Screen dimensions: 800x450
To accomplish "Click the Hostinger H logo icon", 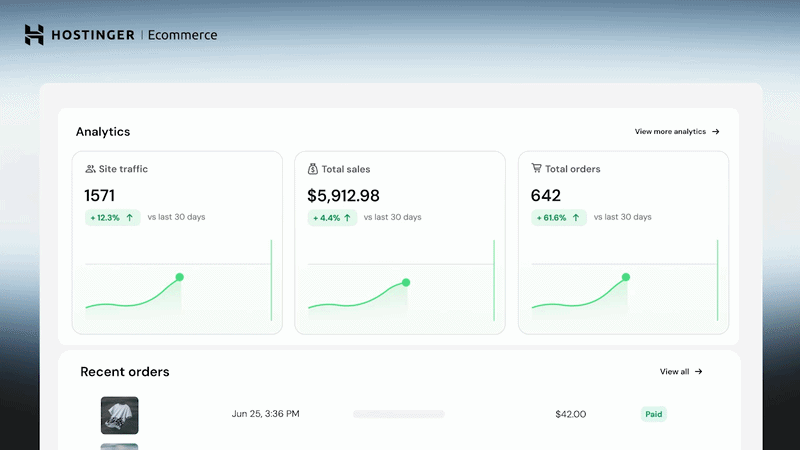I will point(34,35).
